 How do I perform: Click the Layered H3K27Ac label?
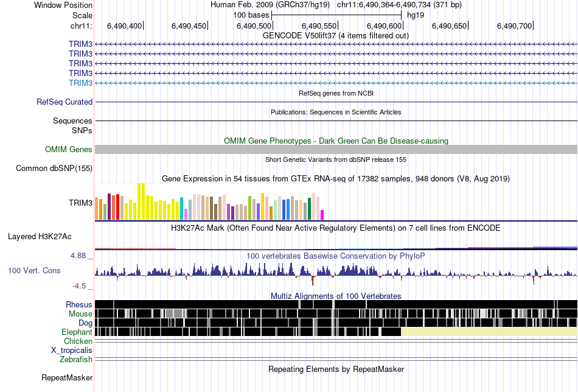tap(40, 237)
